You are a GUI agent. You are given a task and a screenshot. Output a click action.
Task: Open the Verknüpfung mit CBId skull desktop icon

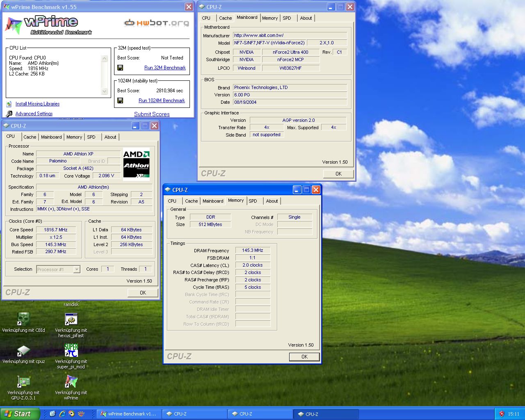pyautogui.click(x=23, y=320)
